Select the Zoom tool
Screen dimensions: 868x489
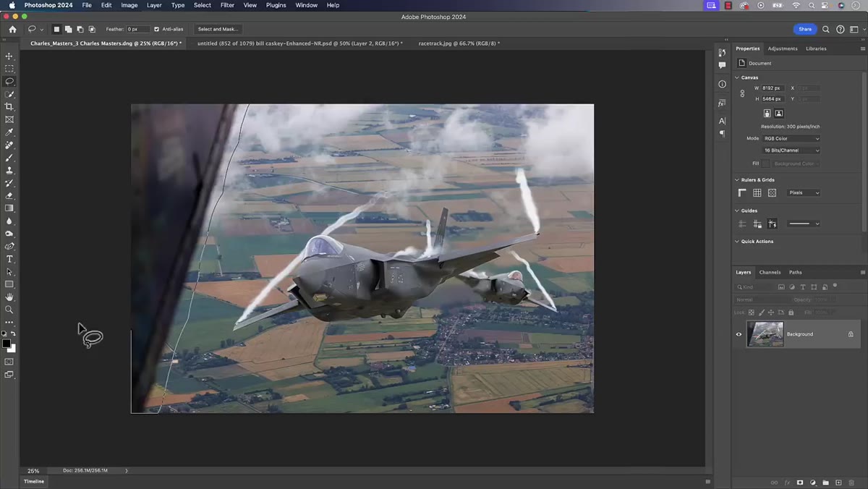coord(9,310)
